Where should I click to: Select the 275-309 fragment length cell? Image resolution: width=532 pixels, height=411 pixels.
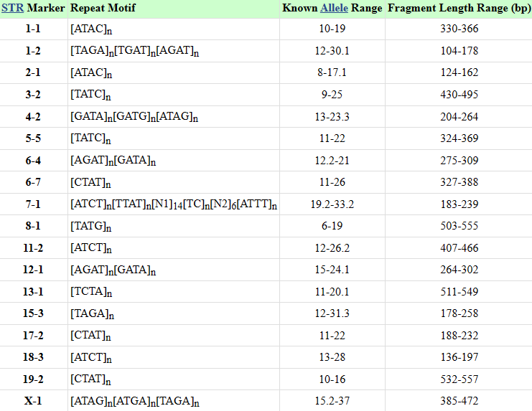459,160
